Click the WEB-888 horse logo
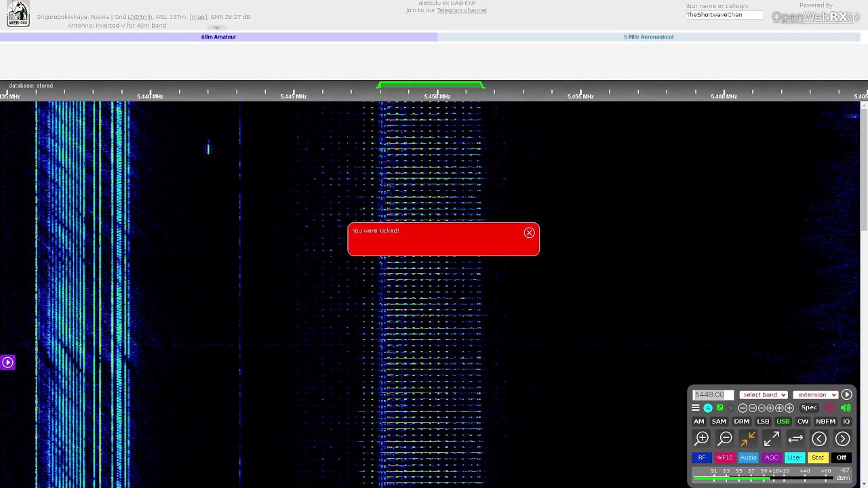 [x=18, y=14]
